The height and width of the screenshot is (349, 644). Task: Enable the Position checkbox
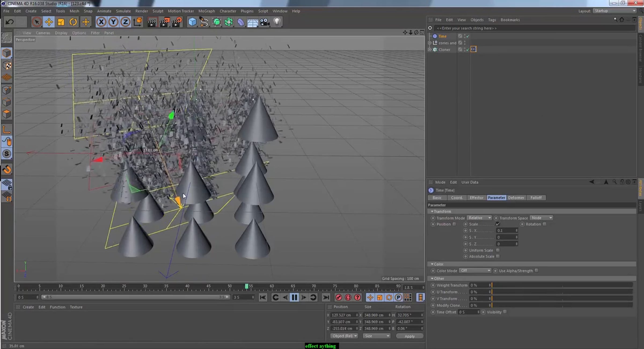(x=454, y=224)
